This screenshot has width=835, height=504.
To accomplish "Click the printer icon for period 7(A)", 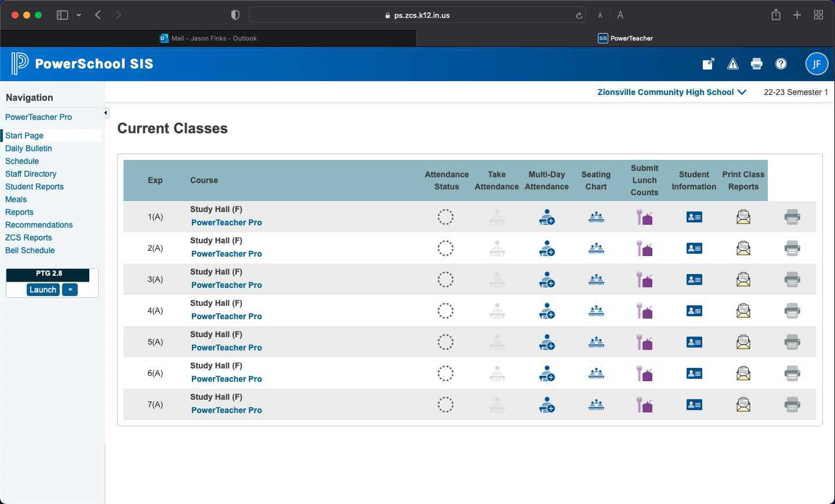I will [792, 404].
